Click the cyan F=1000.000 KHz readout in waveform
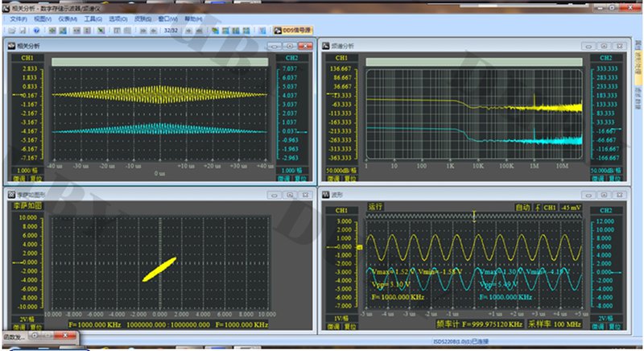This screenshot has height=351, width=644. tap(506, 297)
